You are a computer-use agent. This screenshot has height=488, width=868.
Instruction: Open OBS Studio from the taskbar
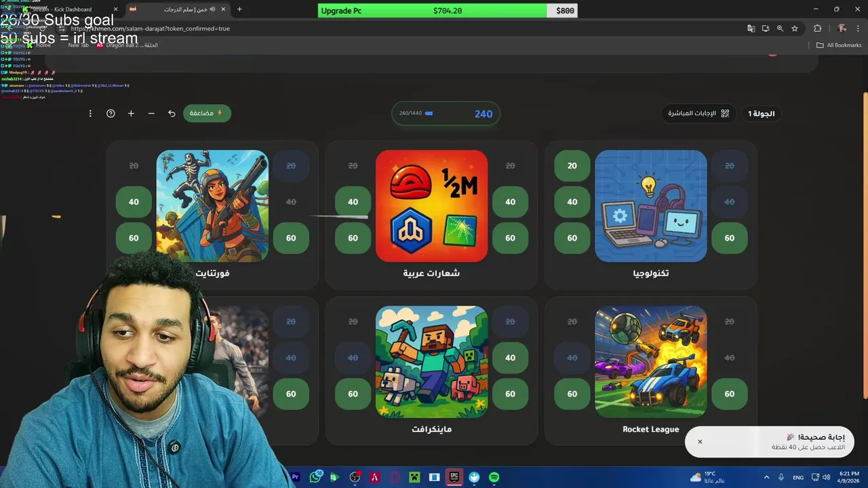click(x=355, y=477)
